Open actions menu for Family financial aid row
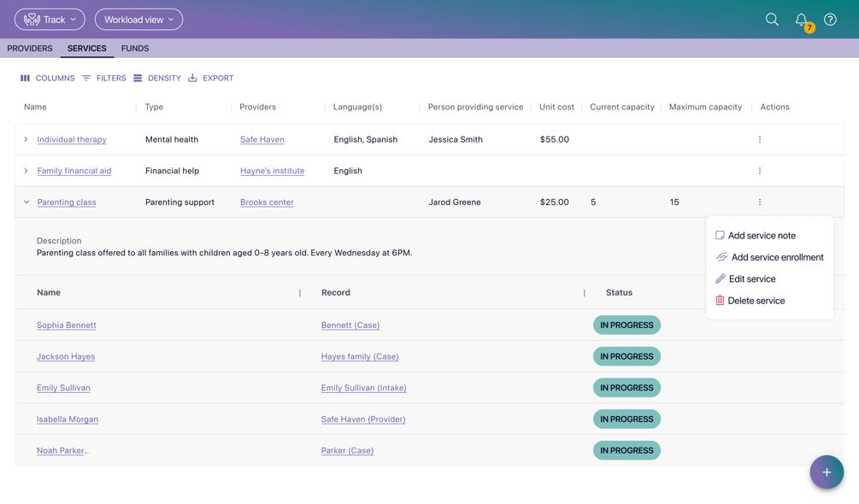This screenshot has height=504, width=859. pos(759,171)
